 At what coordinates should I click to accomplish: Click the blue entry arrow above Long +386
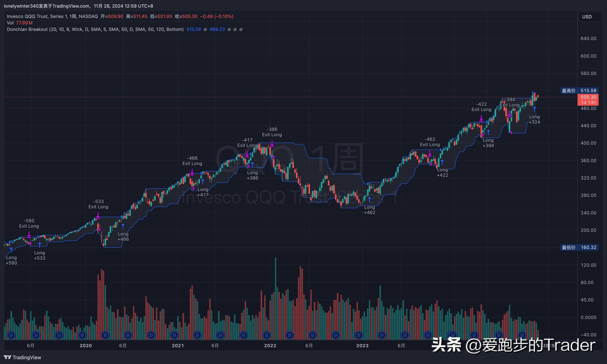click(252, 165)
